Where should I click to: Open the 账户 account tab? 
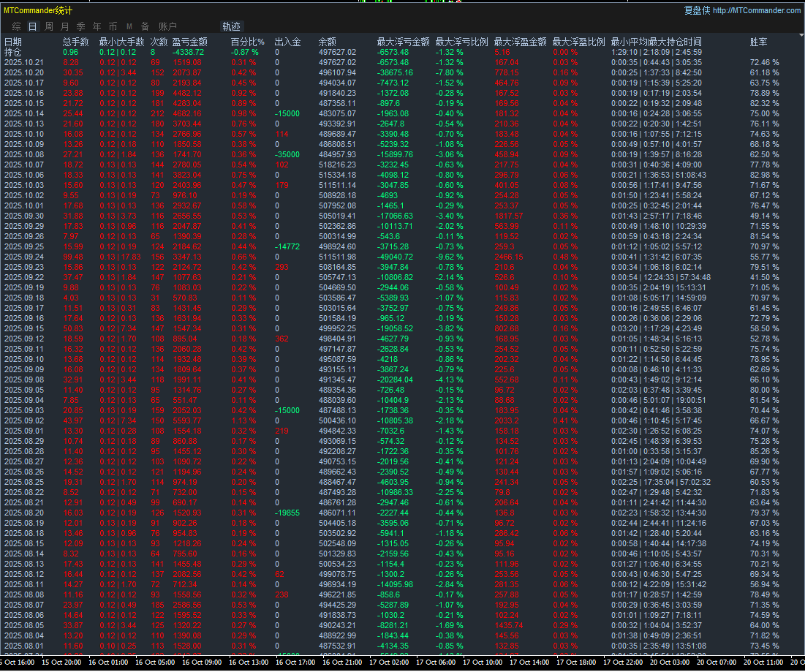coord(167,26)
